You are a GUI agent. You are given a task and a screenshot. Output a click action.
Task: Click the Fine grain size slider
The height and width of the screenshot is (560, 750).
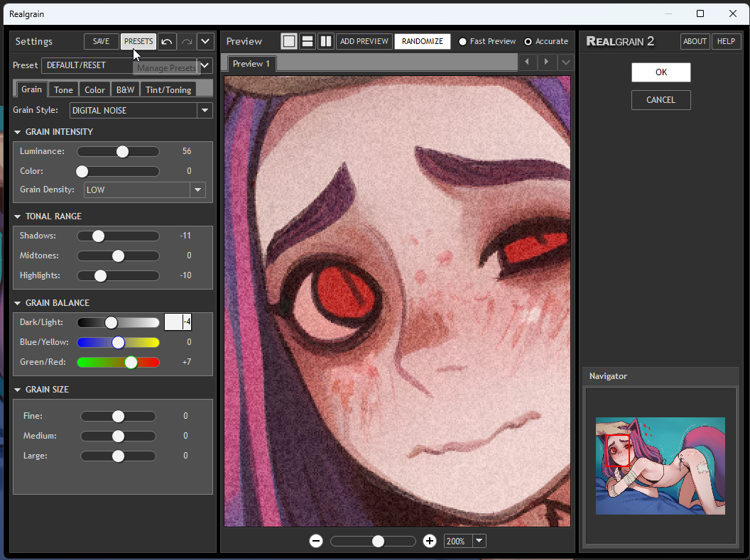coord(118,416)
